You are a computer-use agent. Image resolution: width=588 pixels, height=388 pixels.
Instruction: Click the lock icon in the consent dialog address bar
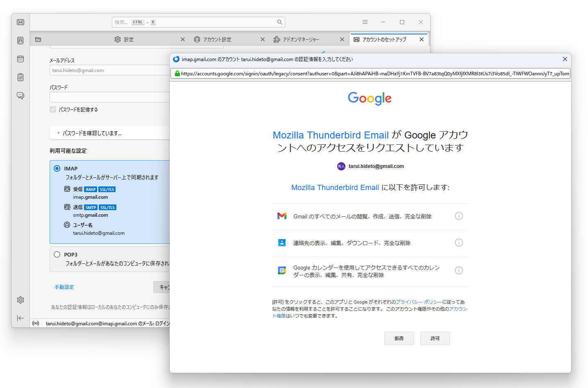[177, 73]
